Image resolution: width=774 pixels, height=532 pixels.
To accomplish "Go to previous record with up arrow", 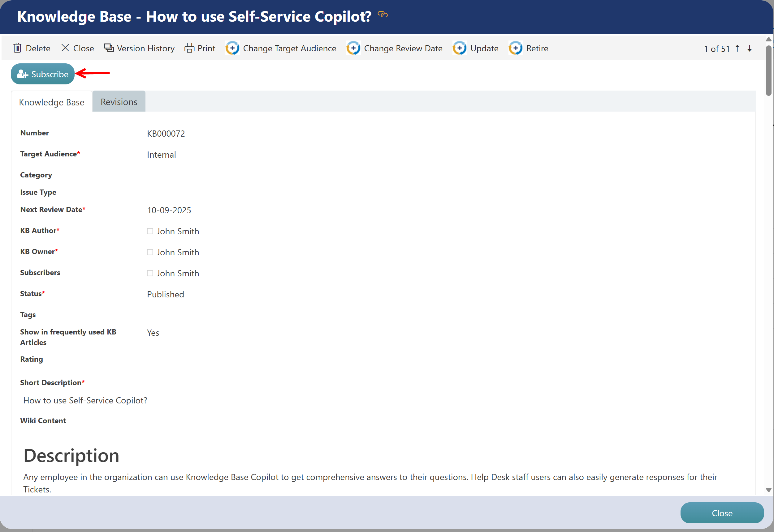I will point(737,48).
